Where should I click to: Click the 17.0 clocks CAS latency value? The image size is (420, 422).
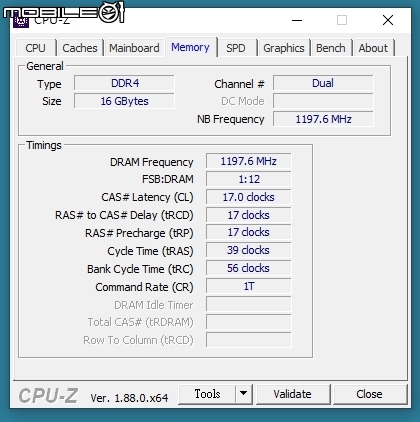pos(249,197)
